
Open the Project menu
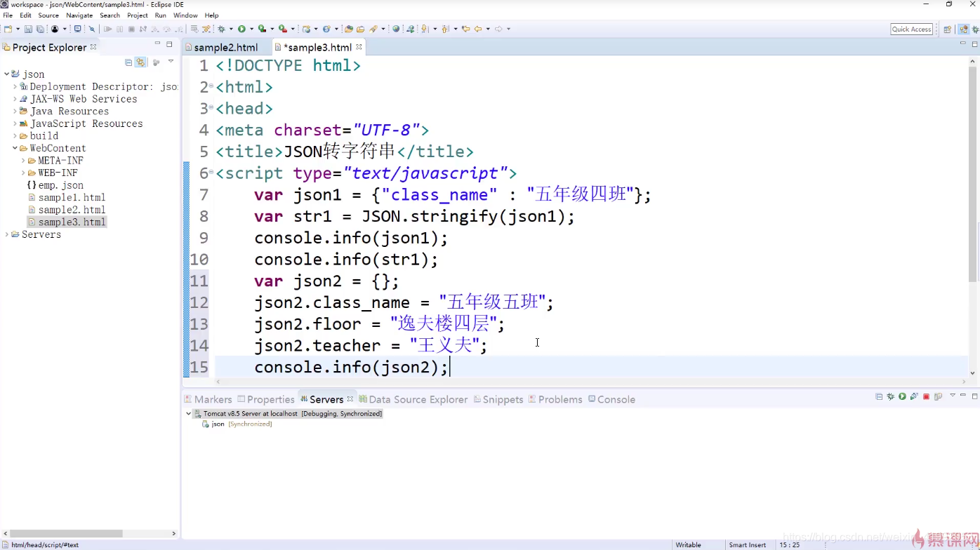(x=138, y=15)
